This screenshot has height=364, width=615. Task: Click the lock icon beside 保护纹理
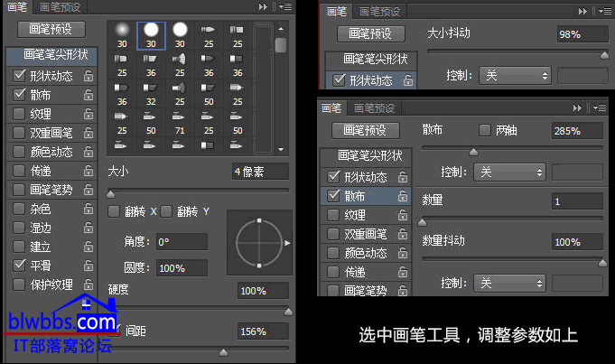tap(89, 285)
